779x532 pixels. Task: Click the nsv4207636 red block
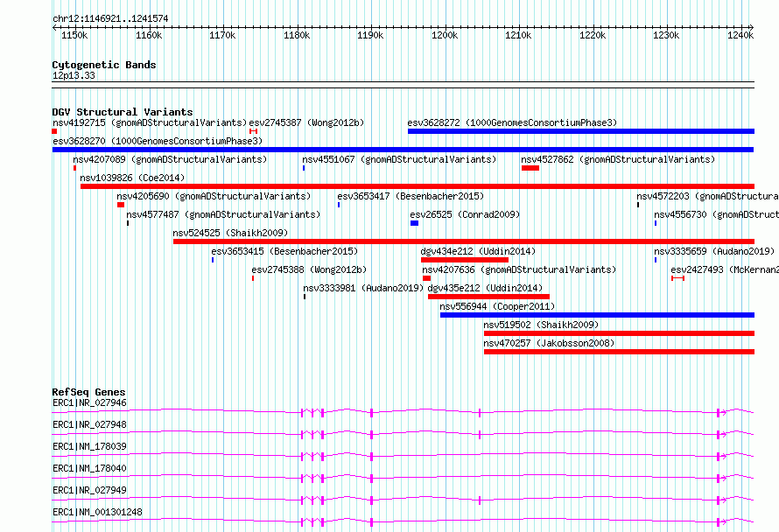(x=426, y=278)
